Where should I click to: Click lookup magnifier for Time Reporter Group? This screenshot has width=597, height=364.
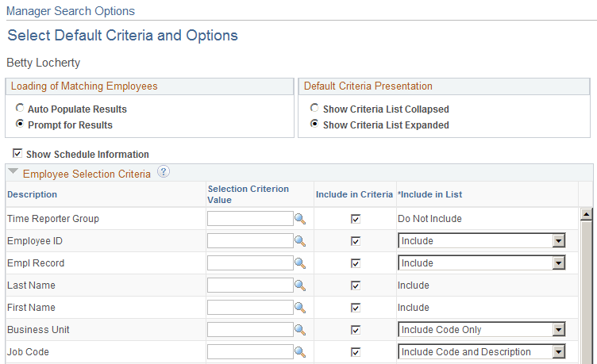click(x=300, y=219)
